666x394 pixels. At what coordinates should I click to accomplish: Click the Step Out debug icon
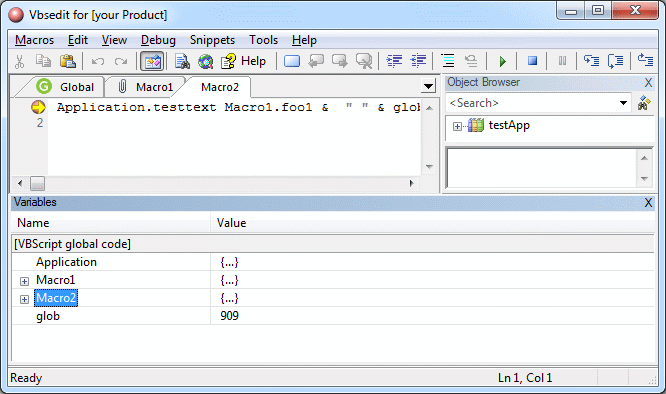pos(645,60)
